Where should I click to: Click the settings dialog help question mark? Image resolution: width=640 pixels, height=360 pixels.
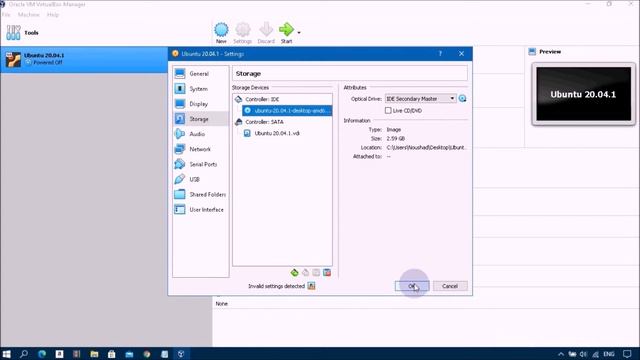coord(440,54)
